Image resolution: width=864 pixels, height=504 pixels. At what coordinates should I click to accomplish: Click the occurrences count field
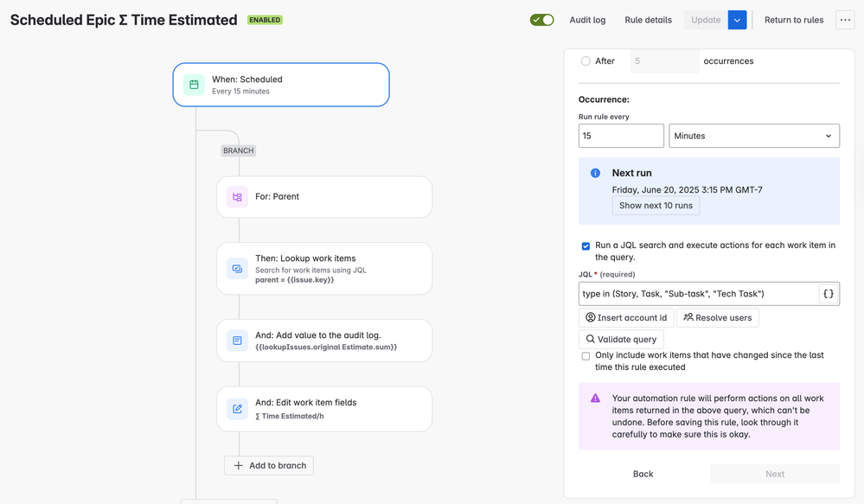point(664,61)
